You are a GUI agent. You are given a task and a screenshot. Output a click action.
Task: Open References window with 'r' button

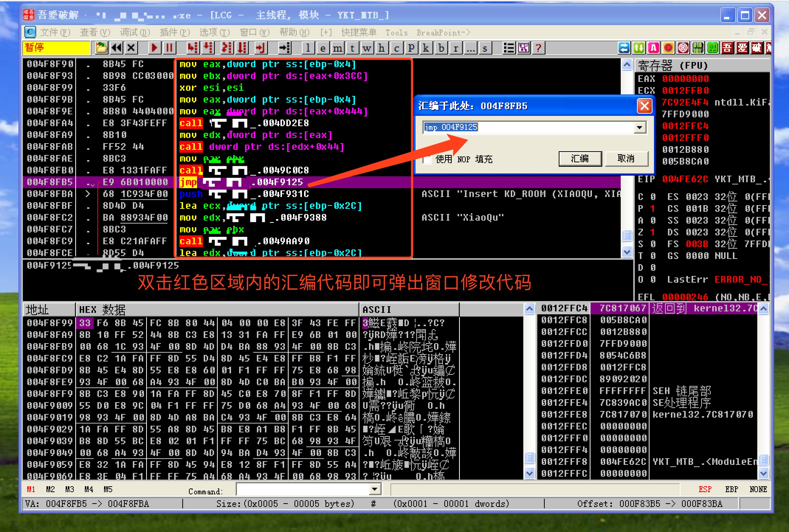click(x=456, y=48)
